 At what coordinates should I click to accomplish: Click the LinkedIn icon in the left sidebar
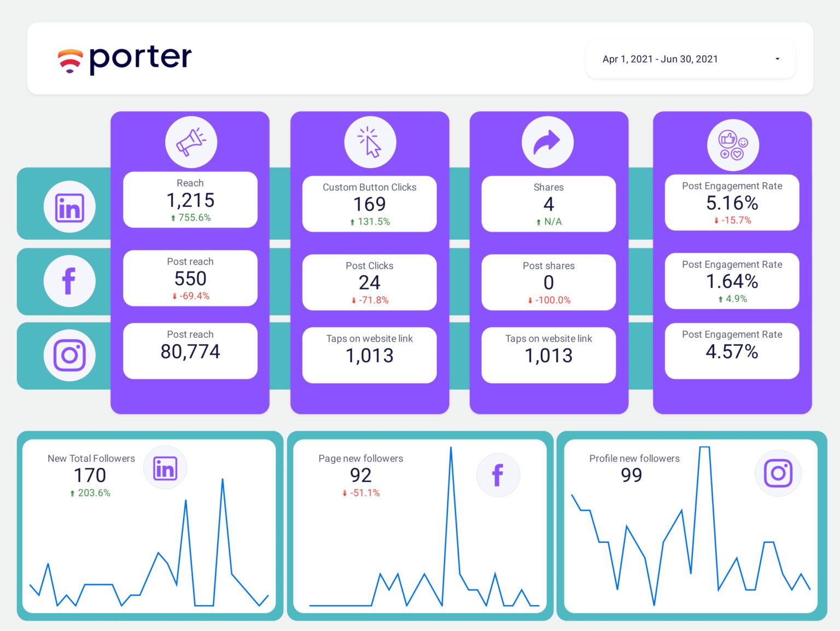[69, 206]
